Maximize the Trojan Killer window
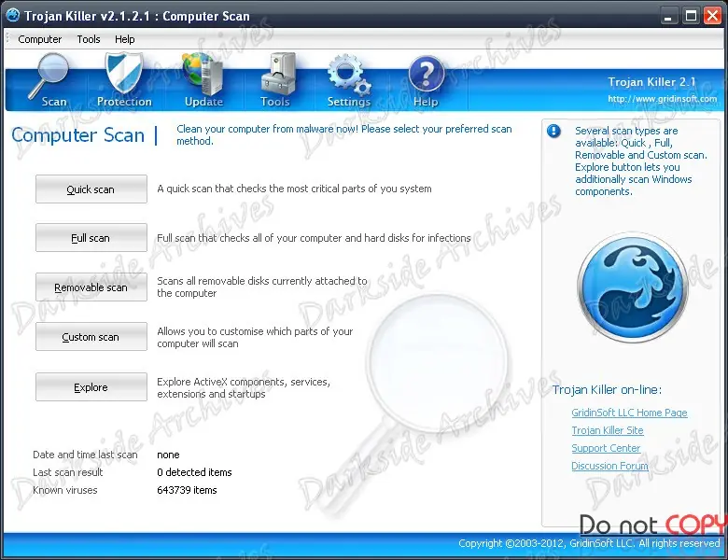 [691, 16]
